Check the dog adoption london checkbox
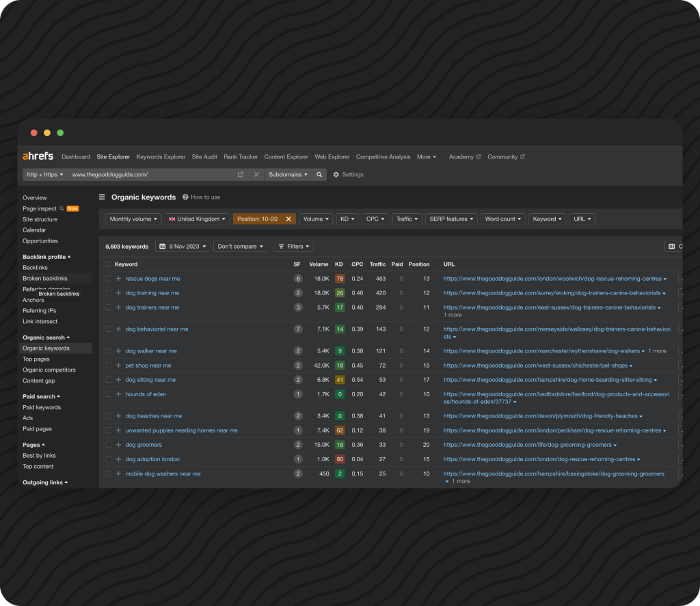The height and width of the screenshot is (606, 700). tap(109, 458)
